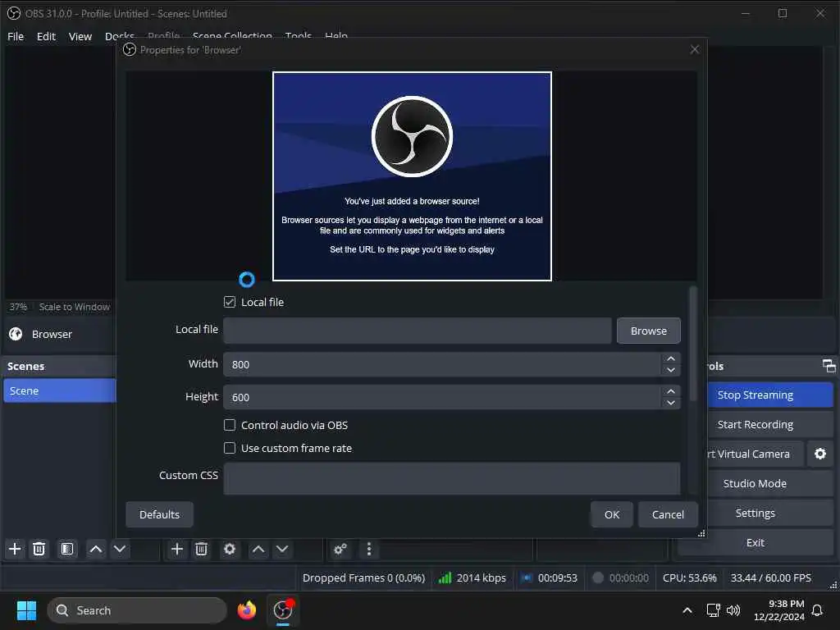Open OBS Settings button
Screen dimensions: 840x630
coord(769,514)
